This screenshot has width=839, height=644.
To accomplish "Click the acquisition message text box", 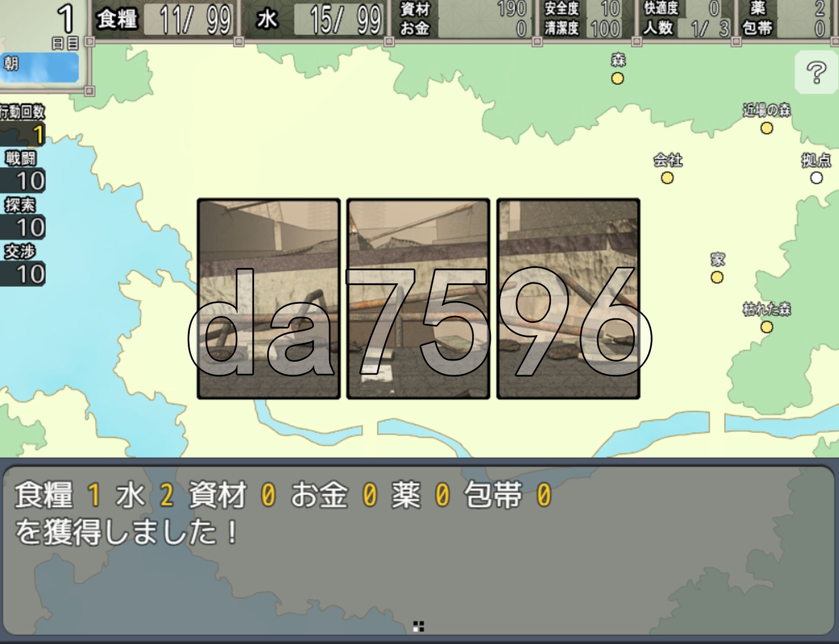I will coord(419,551).
